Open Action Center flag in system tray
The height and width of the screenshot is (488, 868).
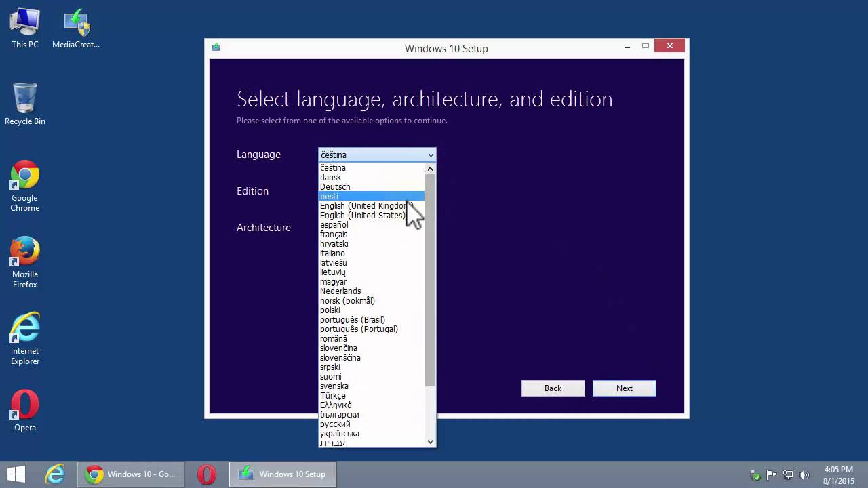[772, 475]
